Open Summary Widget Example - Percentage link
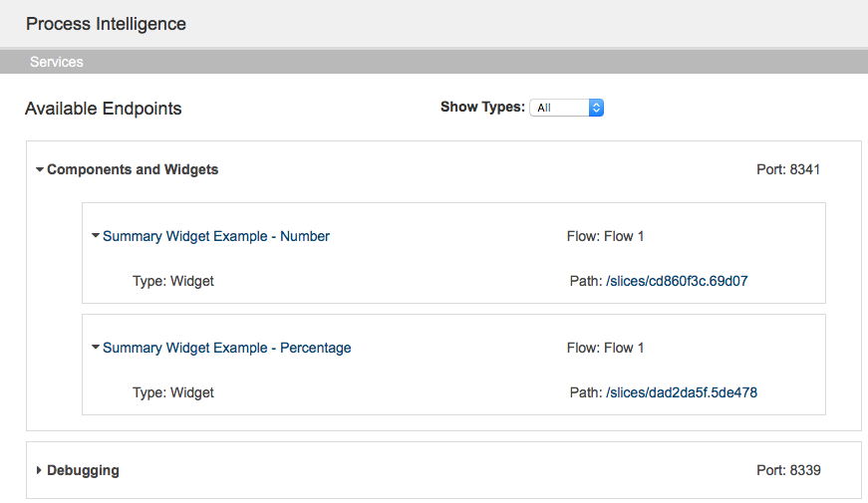The height and width of the screenshot is (503, 868). [227, 348]
